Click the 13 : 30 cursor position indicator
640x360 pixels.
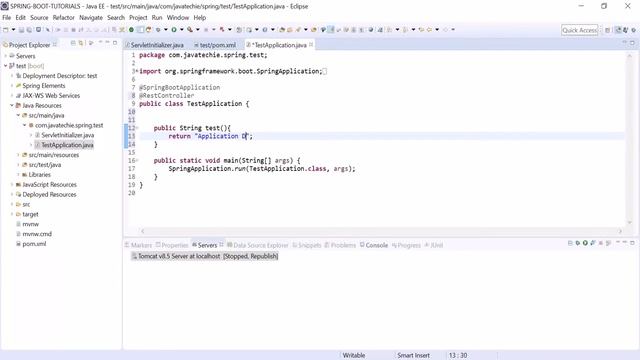click(458, 356)
